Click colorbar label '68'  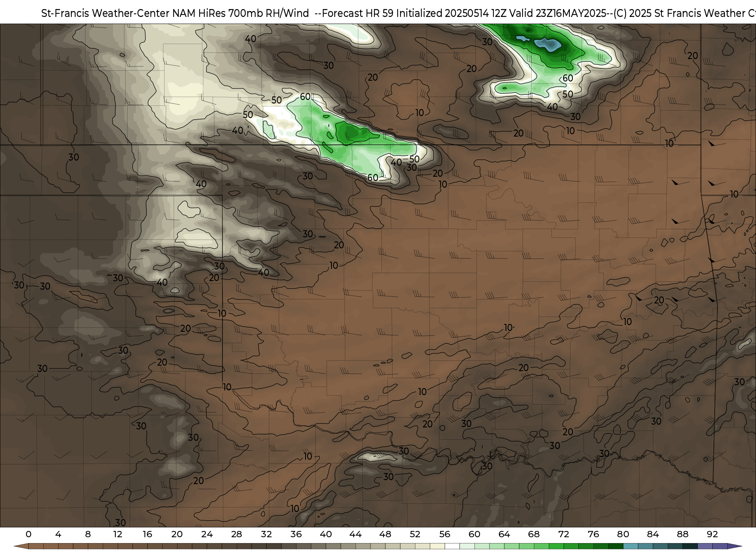[x=534, y=534]
